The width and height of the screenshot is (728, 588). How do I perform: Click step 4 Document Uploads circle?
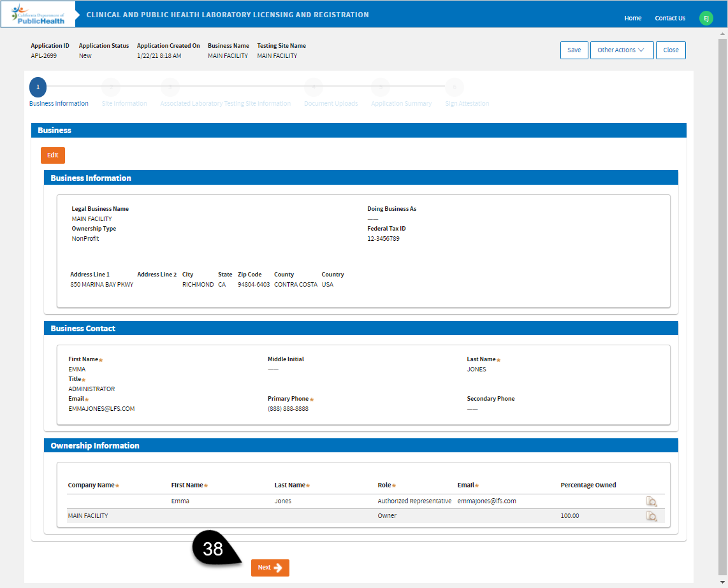(x=313, y=87)
